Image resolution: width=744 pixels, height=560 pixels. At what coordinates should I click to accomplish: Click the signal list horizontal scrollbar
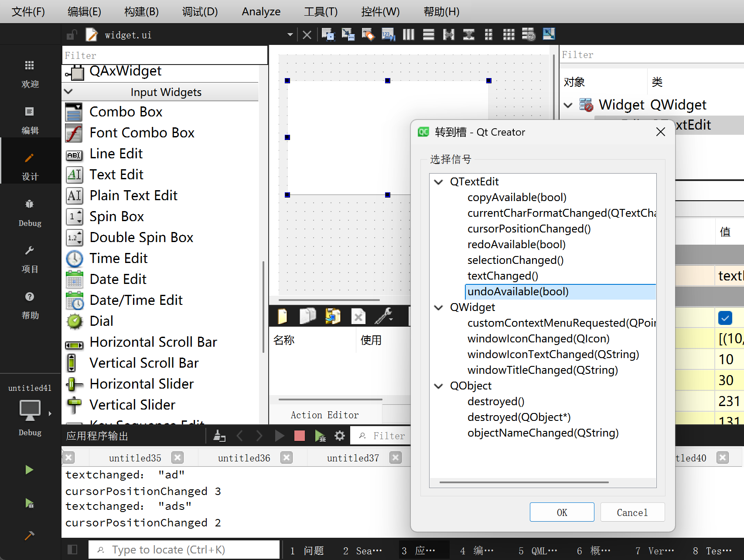coord(524,482)
